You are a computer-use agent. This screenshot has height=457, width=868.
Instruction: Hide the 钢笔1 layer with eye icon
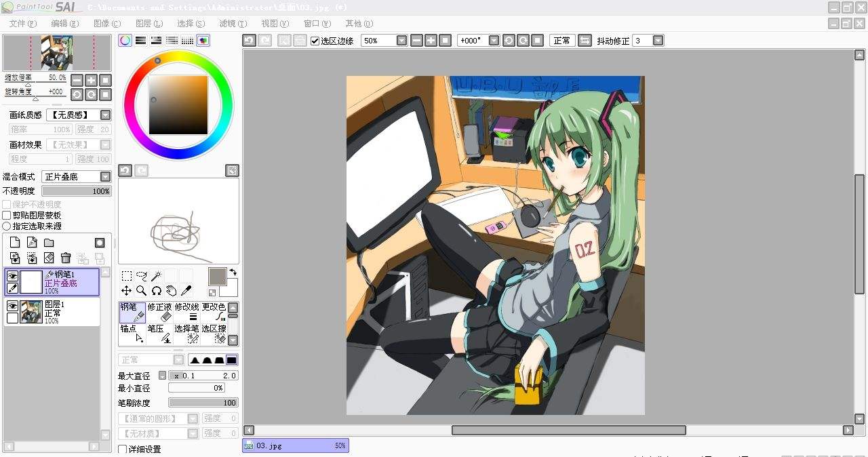pyautogui.click(x=12, y=275)
